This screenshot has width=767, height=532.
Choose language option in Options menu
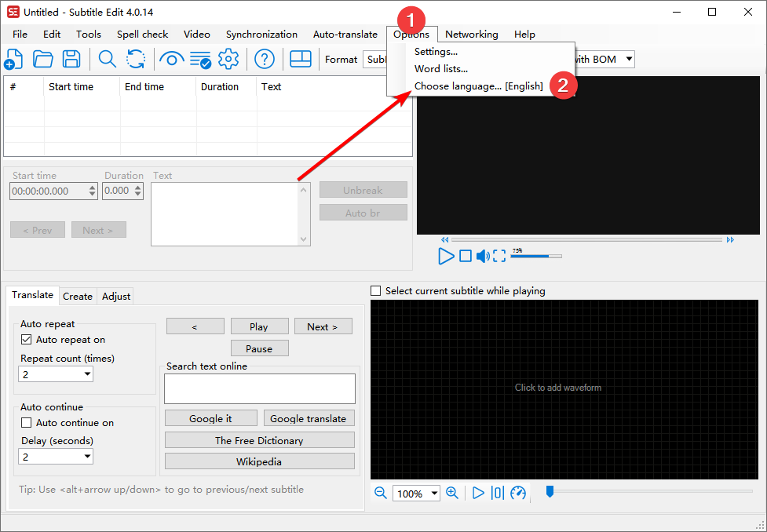[x=478, y=86]
